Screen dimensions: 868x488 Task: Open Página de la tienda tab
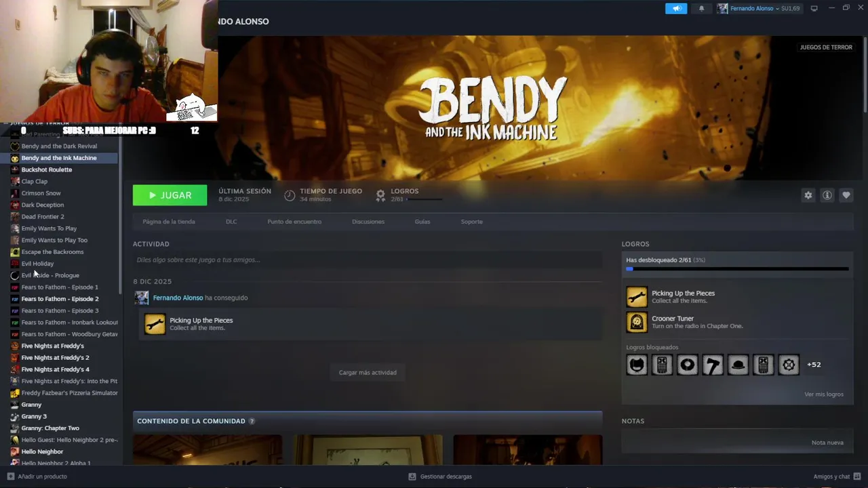pyautogui.click(x=169, y=222)
